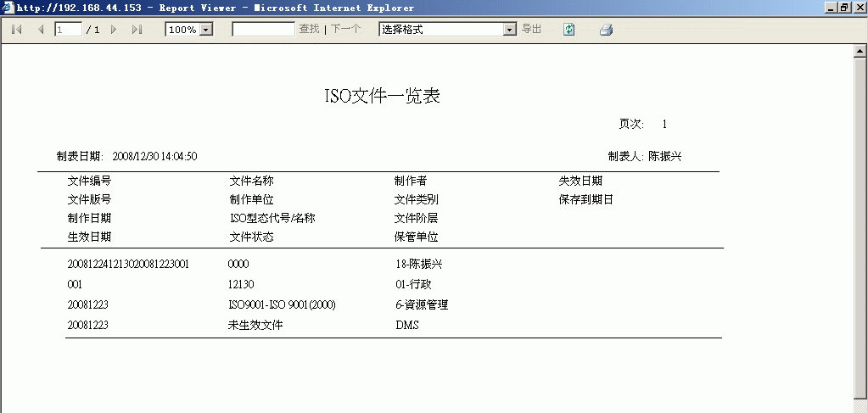Image resolution: width=868 pixels, height=413 pixels.
Task: Click the current page number field
Action: pyautogui.click(x=68, y=30)
